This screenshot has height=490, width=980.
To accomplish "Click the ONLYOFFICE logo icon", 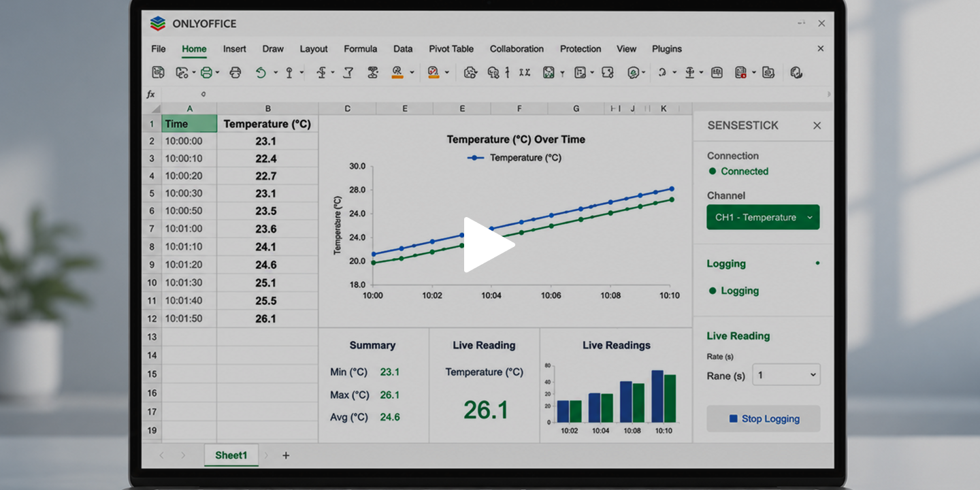I will click(x=158, y=24).
